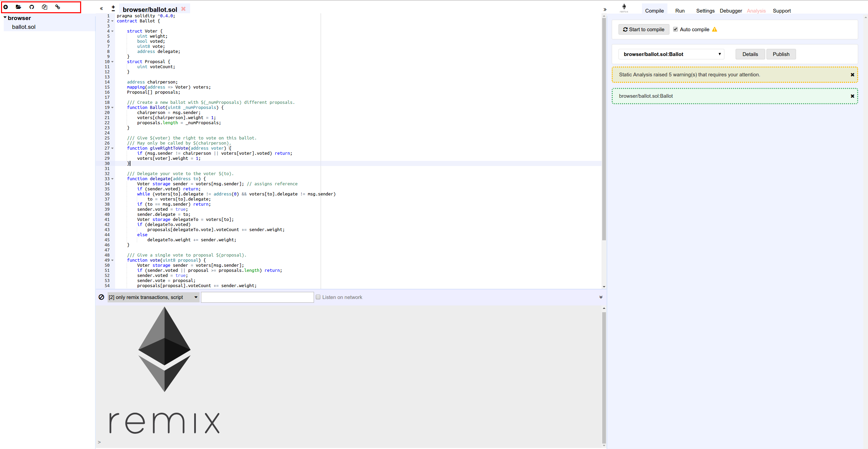Enable the Listen on network checkbox
Screen dimensions: 868x449
[x=318, y=297]
